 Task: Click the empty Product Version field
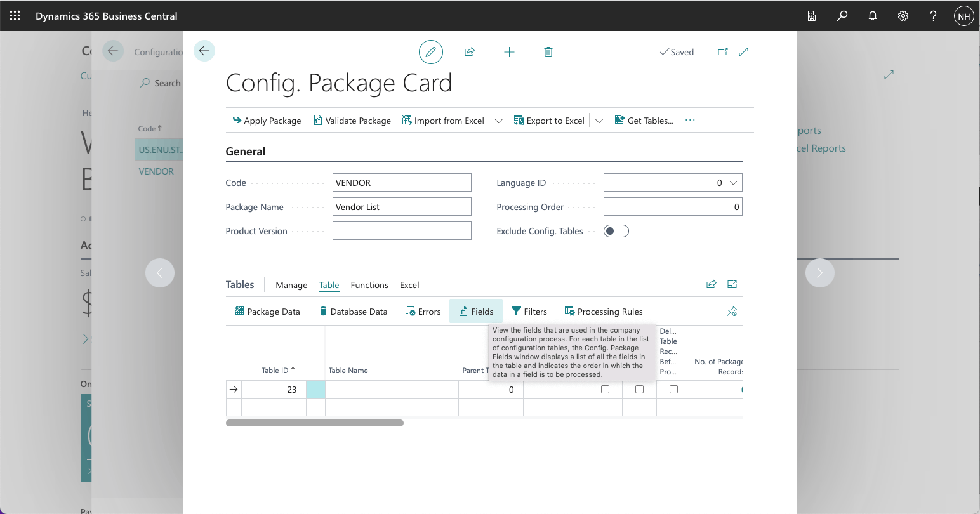[402, 231]
